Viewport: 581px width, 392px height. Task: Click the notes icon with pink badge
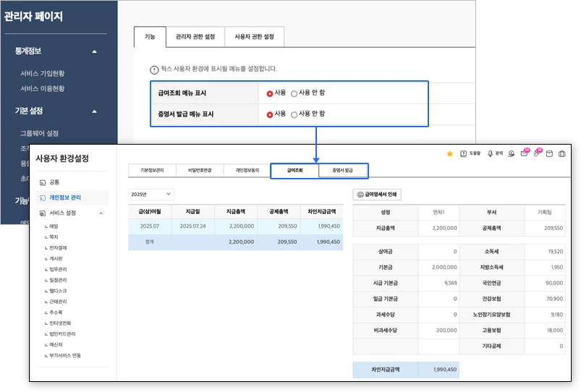536,153
